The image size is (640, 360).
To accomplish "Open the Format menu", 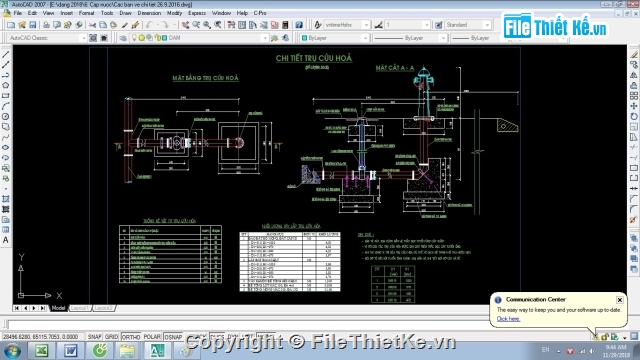I will 87,13.
